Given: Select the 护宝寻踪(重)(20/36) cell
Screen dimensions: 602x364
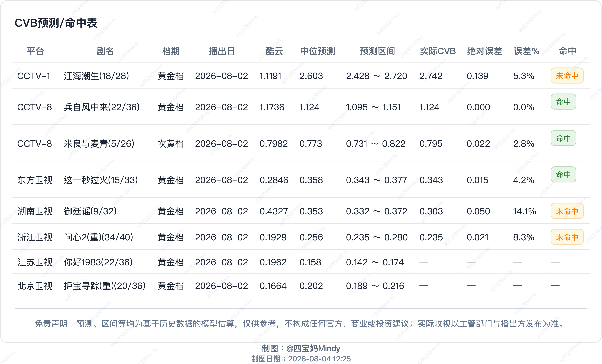Looking at the screenshot, I should [105, 286].
